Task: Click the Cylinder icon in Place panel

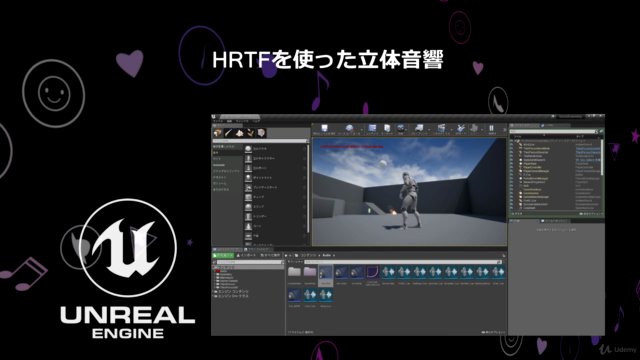Action: point(248,217)
